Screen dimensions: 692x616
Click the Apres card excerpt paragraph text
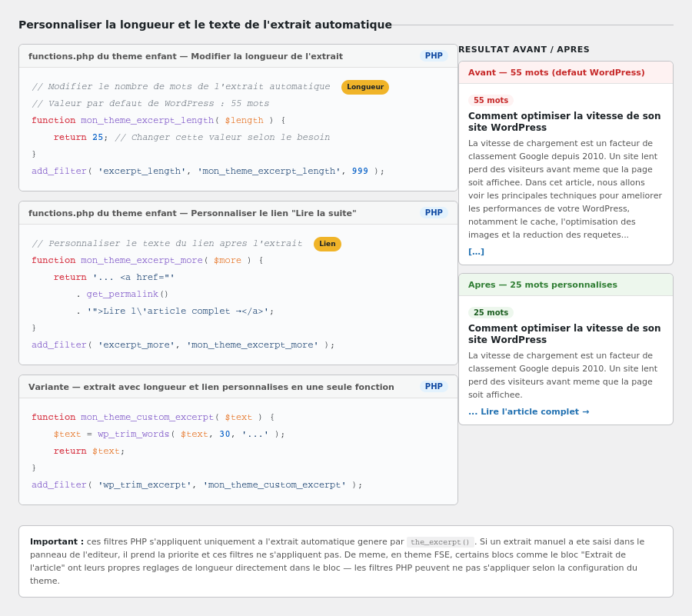point(563,375)
